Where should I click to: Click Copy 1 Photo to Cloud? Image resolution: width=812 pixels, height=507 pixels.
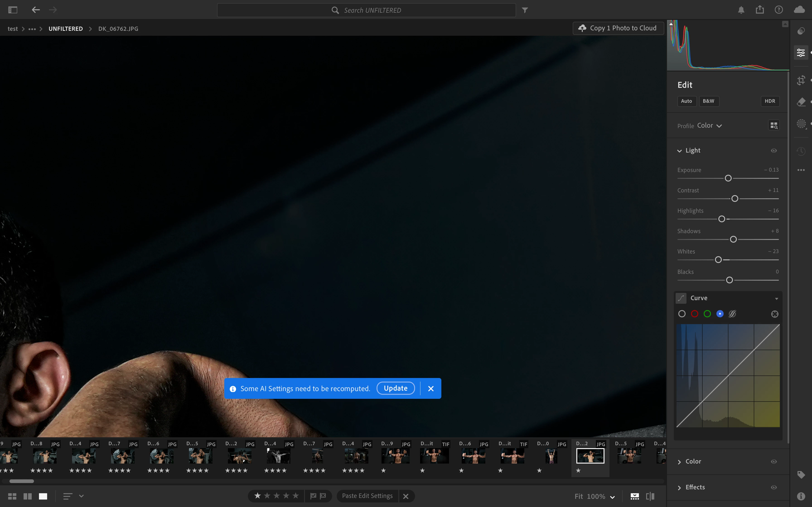tap(618, 28)
